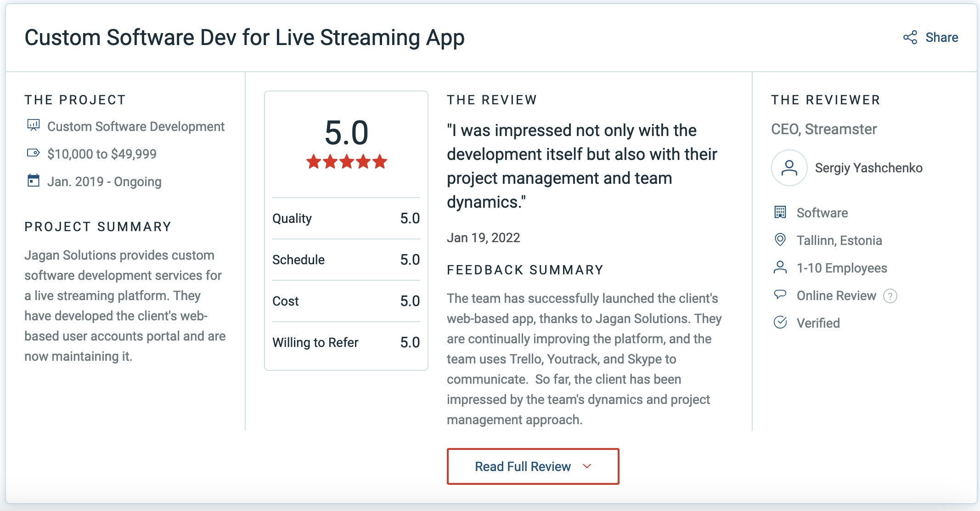The height and width of the screenshot is (511, 980).
Task: Click the THE REVIEW heading
Action: 492,100
